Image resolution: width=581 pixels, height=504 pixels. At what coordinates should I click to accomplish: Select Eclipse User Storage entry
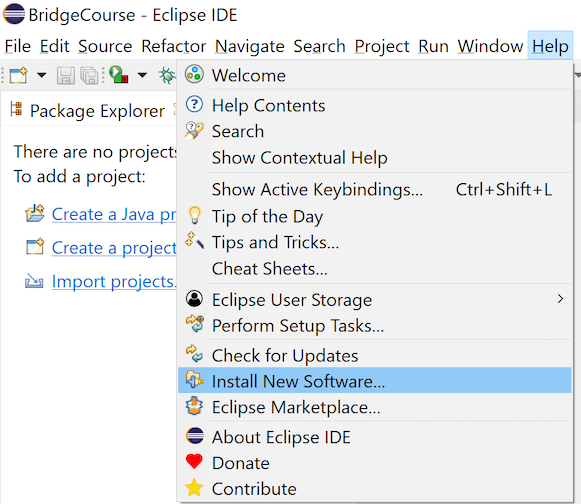375,299
